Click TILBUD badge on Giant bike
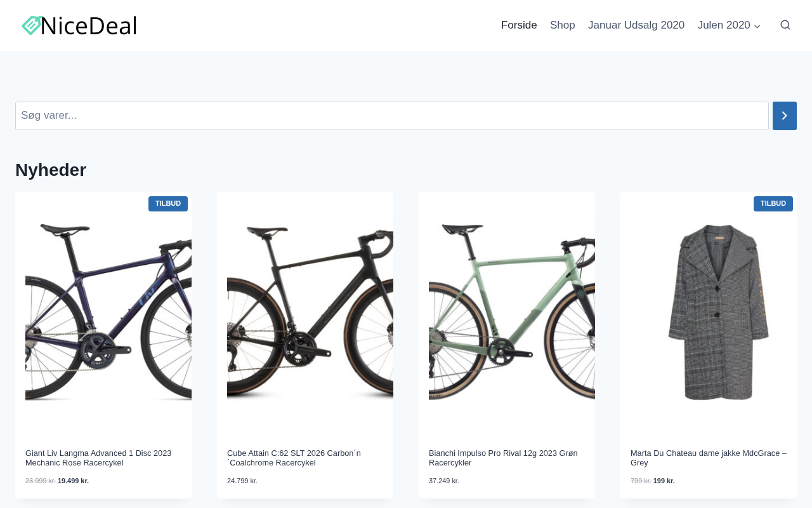The height and width of the screenshot is (508, 812). click(168, 204)
